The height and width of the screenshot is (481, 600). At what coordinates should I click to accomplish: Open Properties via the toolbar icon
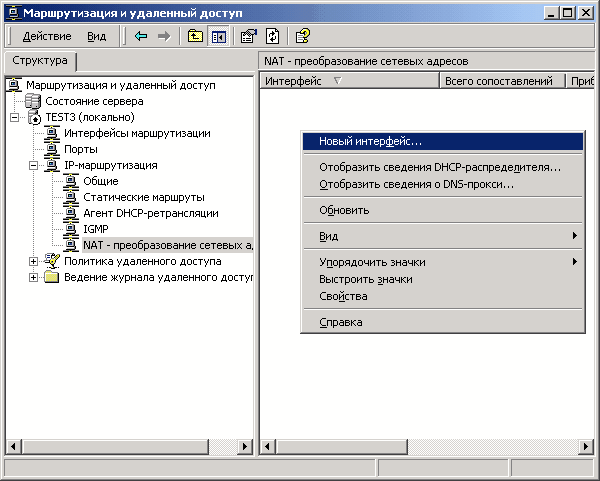point(248,36)
